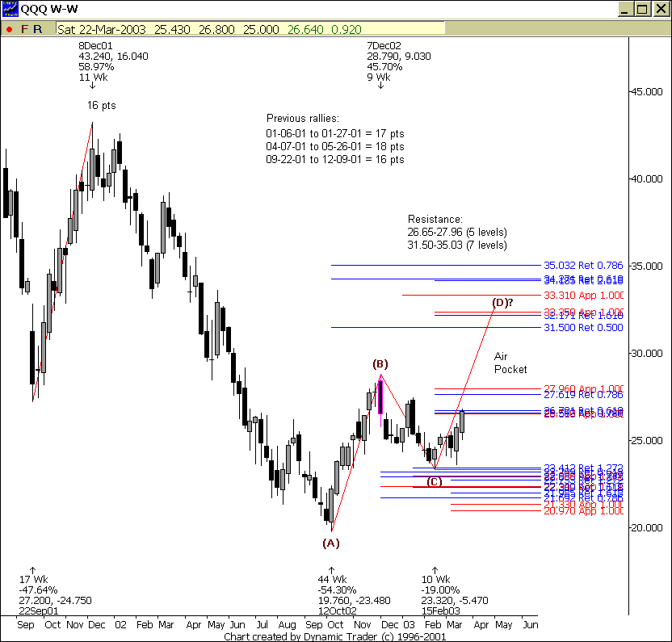The image size is (672, 642).
Task: Click '04-07-01 to 05-26-01 = 18 pts' line
Action: [335, 147]
